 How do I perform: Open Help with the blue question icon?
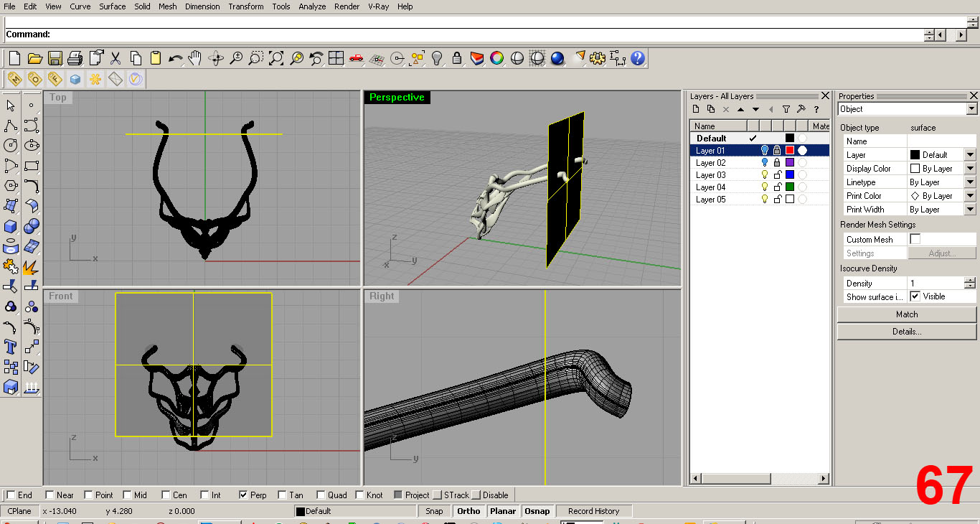pyautogui.click(x=638, y=58)
